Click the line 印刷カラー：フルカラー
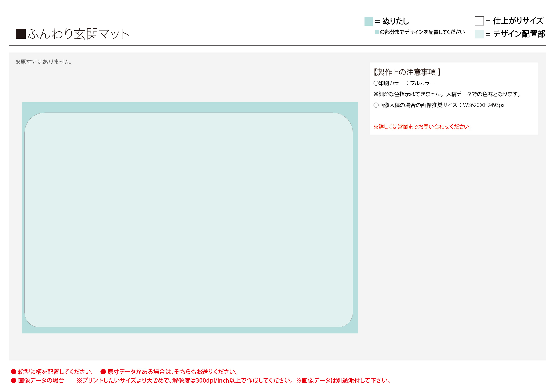The image size is (555, 392). (x=404, y=83)
